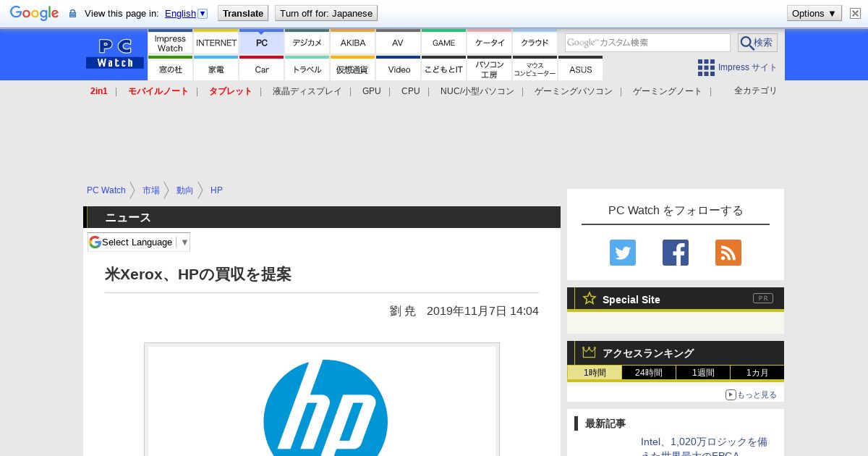Select the 1カ月 ranking tab
The image size is (868, 456).
click(x=757, y=373)
